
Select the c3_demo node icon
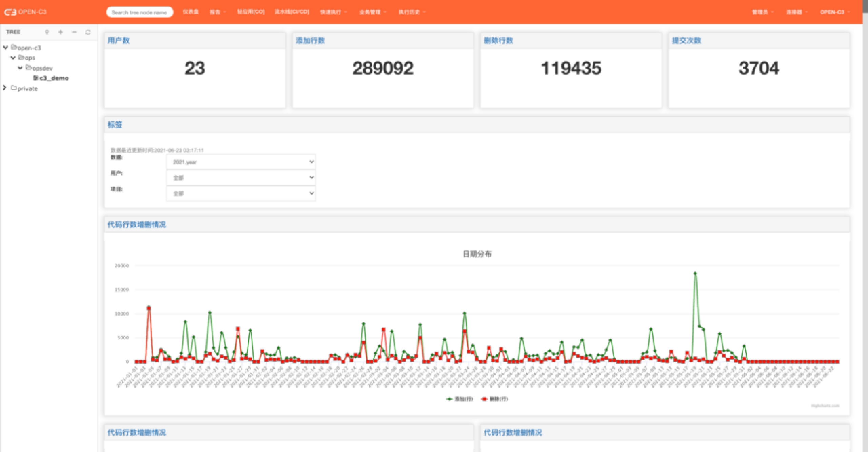[x=36, y=78]
